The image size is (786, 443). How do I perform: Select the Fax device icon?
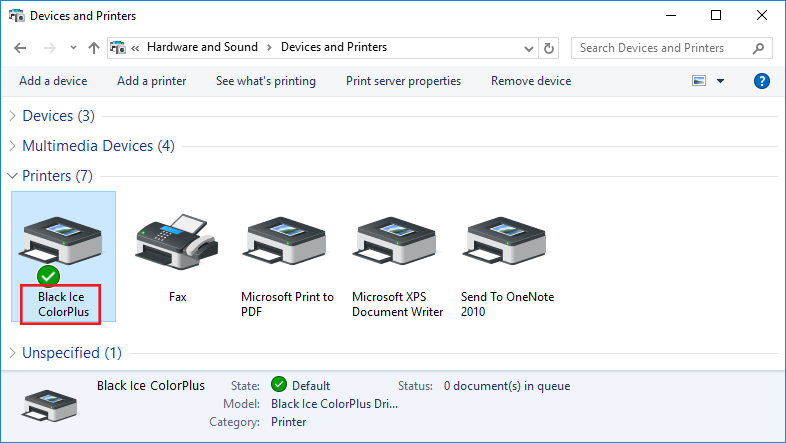pos(177,241)
